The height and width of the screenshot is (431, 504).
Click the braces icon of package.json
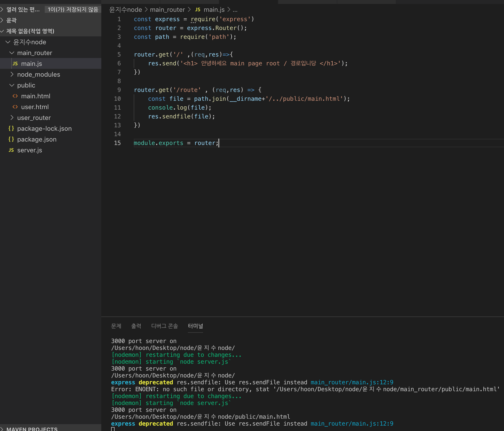click(x=11, y=139)
